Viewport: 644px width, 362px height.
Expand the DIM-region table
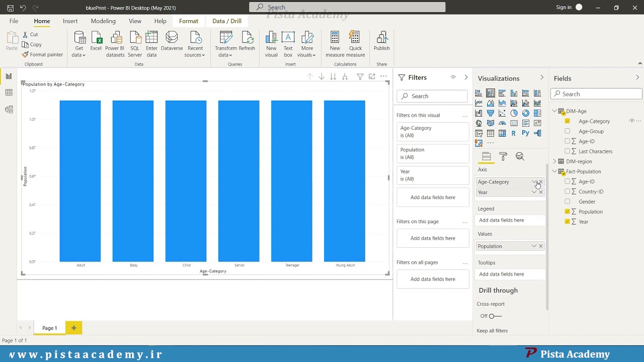click(554, 161)
